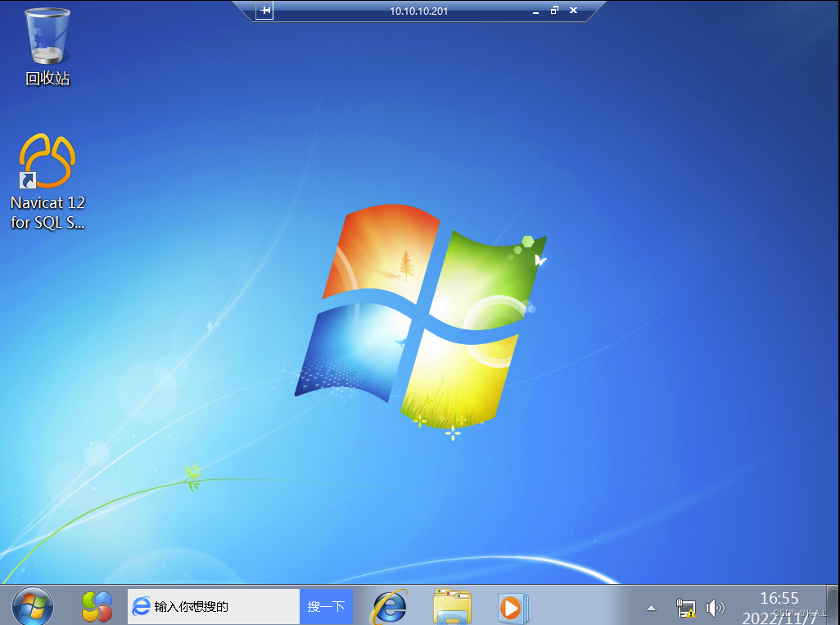Open Internet Explorer from the taskbar

pyautogui.click(x=391, y=607)
